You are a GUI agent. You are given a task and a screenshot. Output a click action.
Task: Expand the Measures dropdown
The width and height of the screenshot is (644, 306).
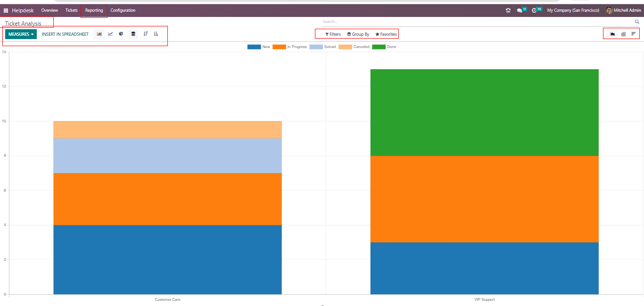click(21, 34)
